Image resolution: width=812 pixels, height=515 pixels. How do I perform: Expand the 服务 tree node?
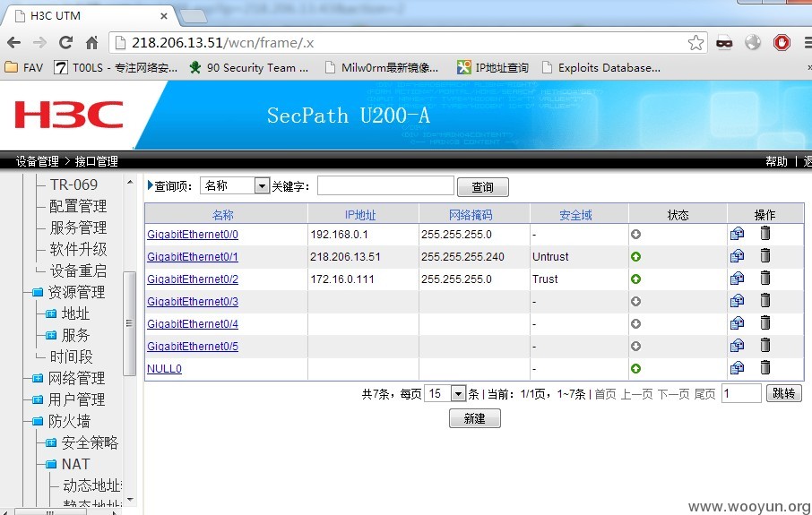pyautogui.click(x=51, y=335)
